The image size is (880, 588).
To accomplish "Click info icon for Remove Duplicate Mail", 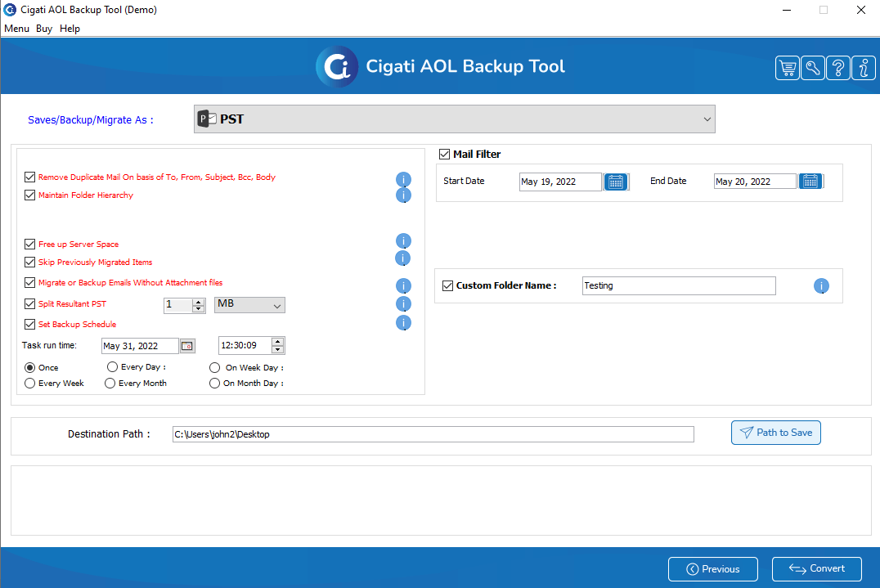I will 403,179.
